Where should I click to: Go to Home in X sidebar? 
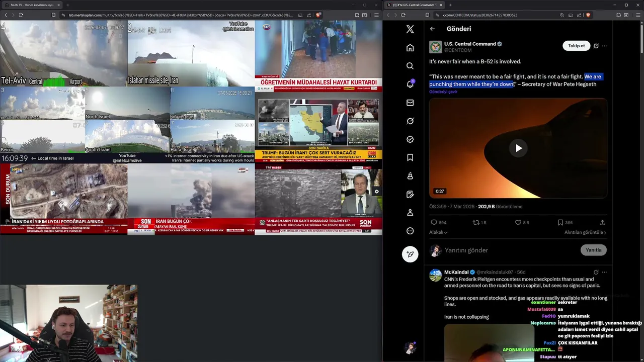click(x=410, y=48)
